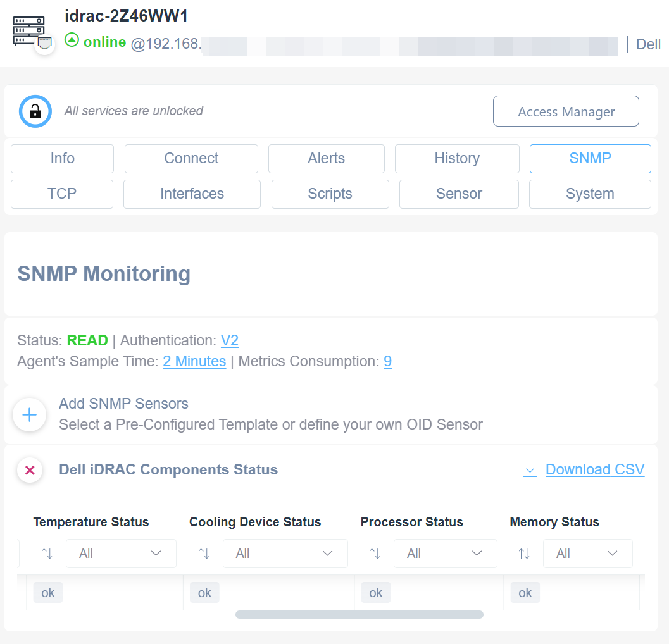
Task: Open the Processor Status filter dropdown
Action: tap(446, 554)
